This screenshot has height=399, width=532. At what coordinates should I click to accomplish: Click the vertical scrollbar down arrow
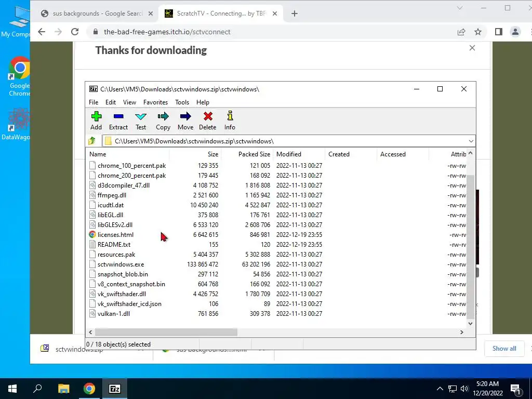[x=470, y=323]
